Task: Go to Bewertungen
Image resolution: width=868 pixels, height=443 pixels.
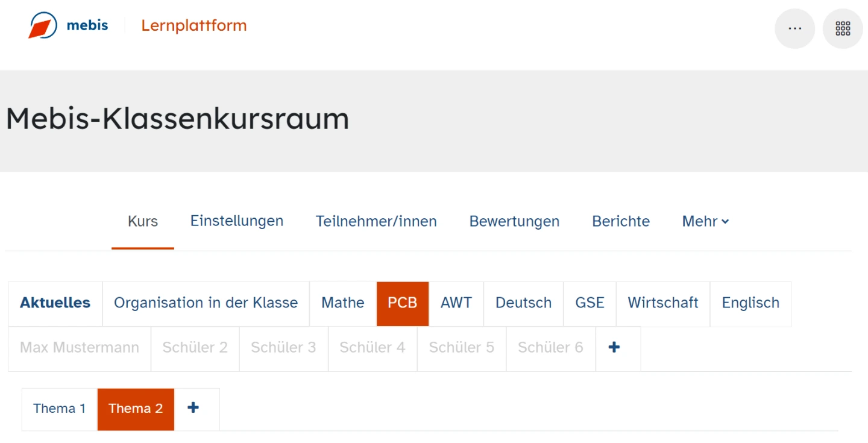Action: (514, 221)
